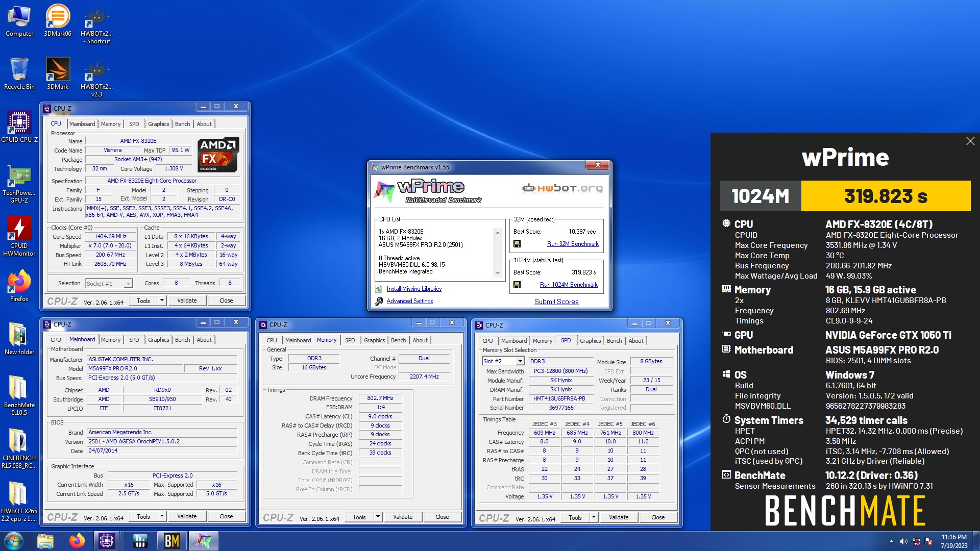The image size is (980, 551).
Task: Open 3DMark06 desktop shortcut
Action: pos(58,21)
